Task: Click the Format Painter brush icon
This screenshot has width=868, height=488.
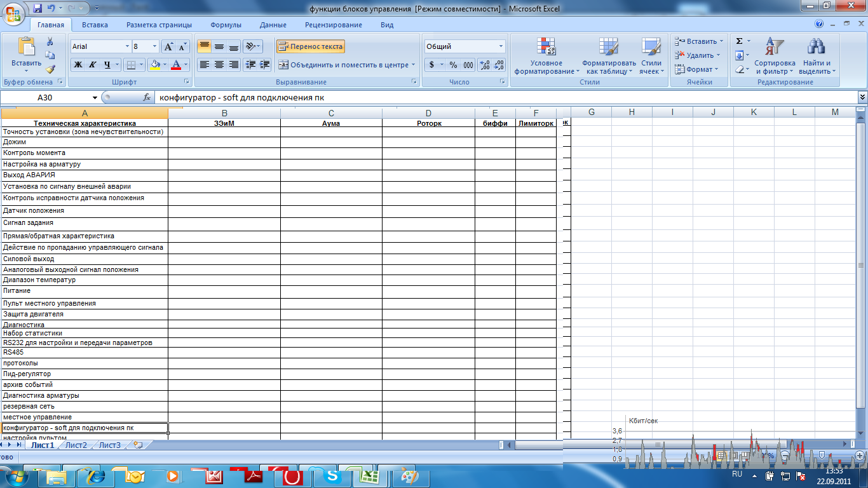Action: [x=50, y=69]
